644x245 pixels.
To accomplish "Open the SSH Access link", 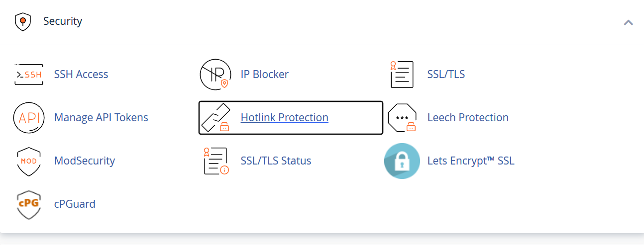I will pos(81,75).
